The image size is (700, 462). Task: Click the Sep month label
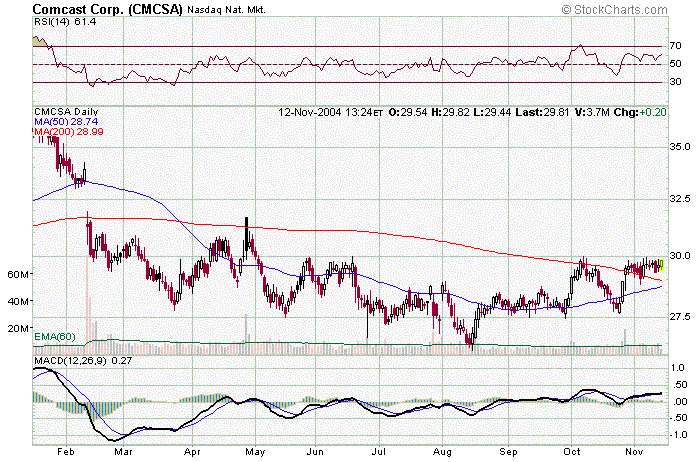click(x=508, y=452)
